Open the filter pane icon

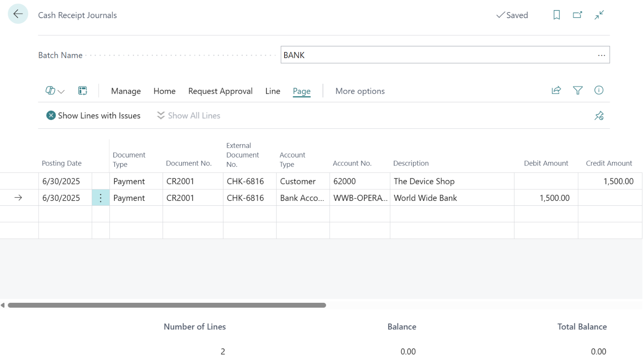click(578, 90)
